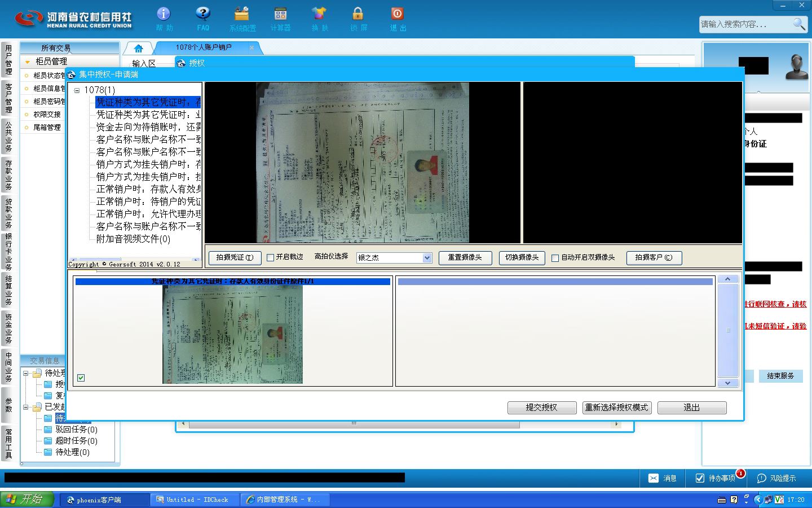Click the help question-mark icon in the taskbar

point(734,500)
